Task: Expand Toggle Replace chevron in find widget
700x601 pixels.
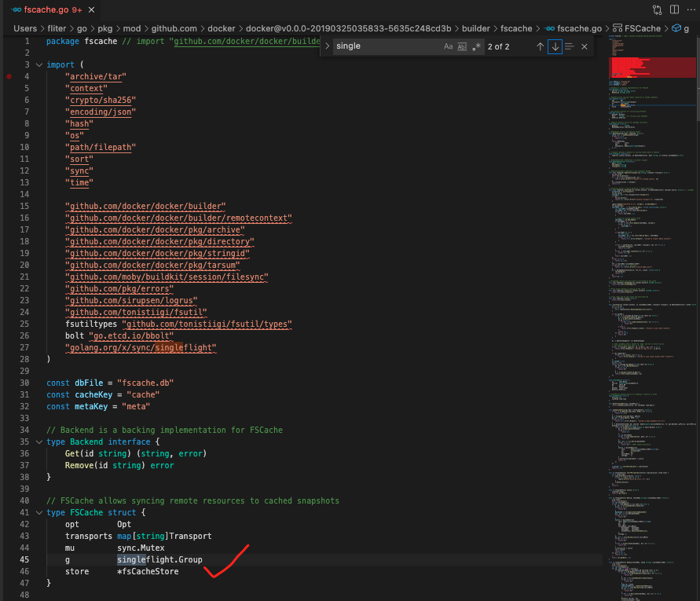Action: tap(328, 46)
